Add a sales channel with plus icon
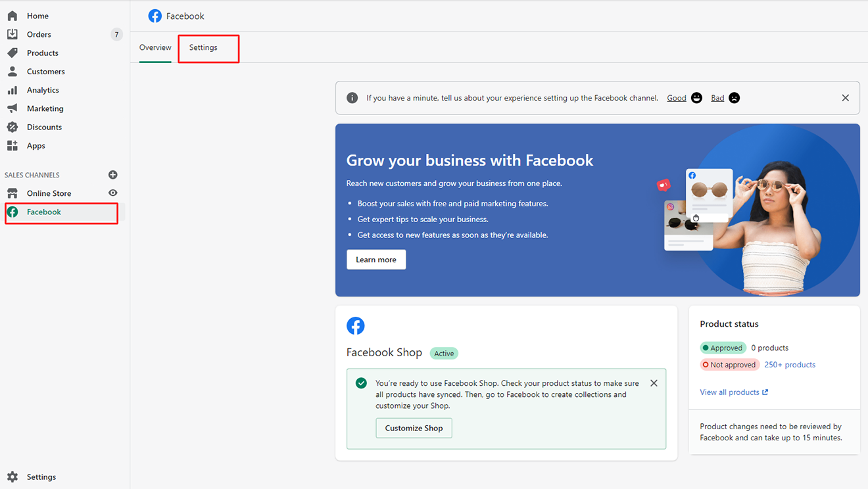The width and height of the screenshot is (868, 489). tap(113, 175)
